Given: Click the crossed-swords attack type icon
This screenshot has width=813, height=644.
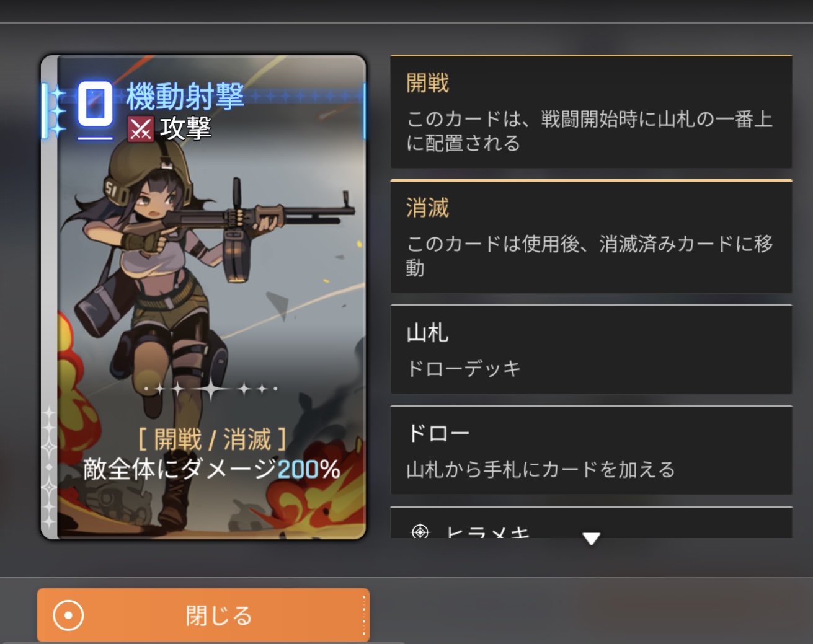Looking at the screenshot, I should (x=140, y=130).
